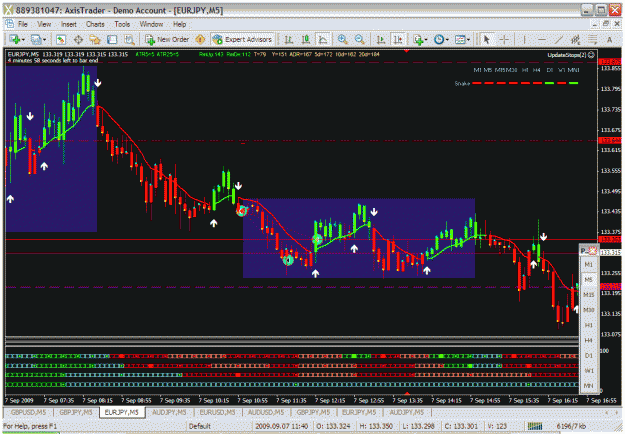Select the active EURJPY,M5 chart tab

[122, 412]
